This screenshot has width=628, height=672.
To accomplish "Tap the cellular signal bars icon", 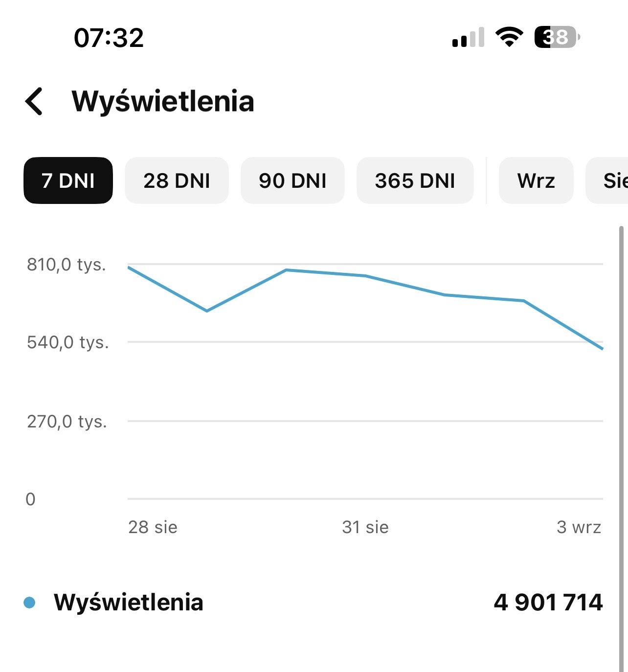I will pyautogui.click(x=469, y=37).
